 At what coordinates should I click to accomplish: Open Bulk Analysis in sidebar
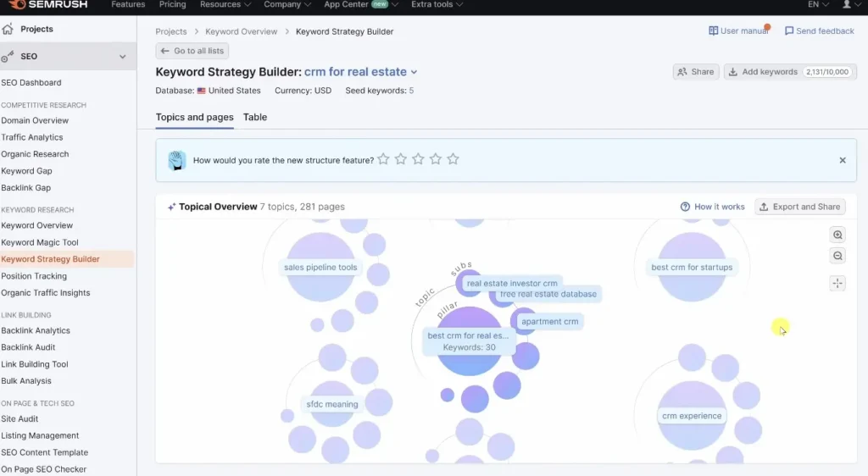pos(26,381)
